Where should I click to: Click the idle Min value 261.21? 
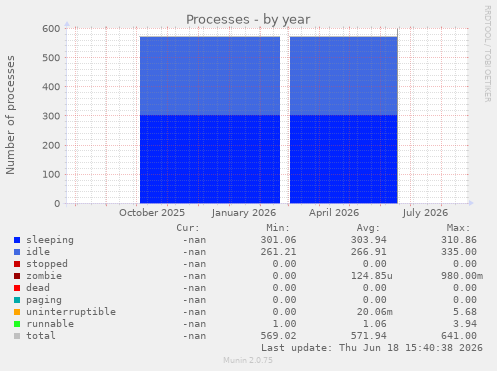pos(278,252)
